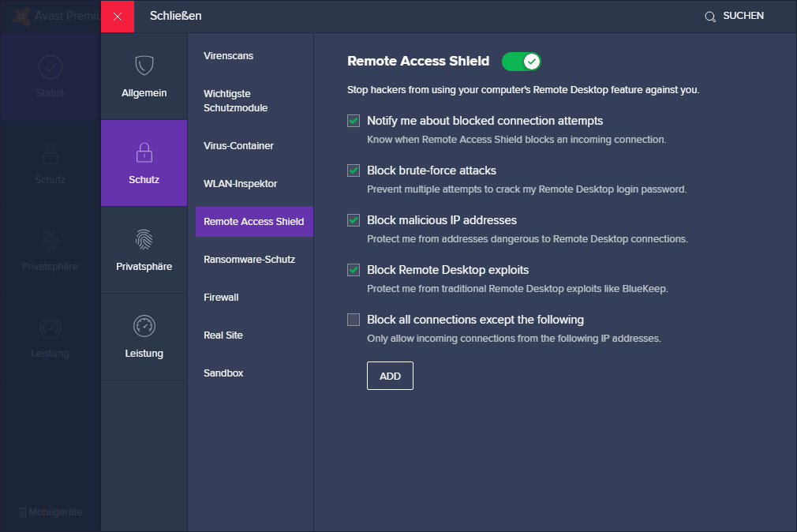This screenshot has height=532, width=797.
Task: Select the Allgemein shield icon
Action: (x=144, y=65)
